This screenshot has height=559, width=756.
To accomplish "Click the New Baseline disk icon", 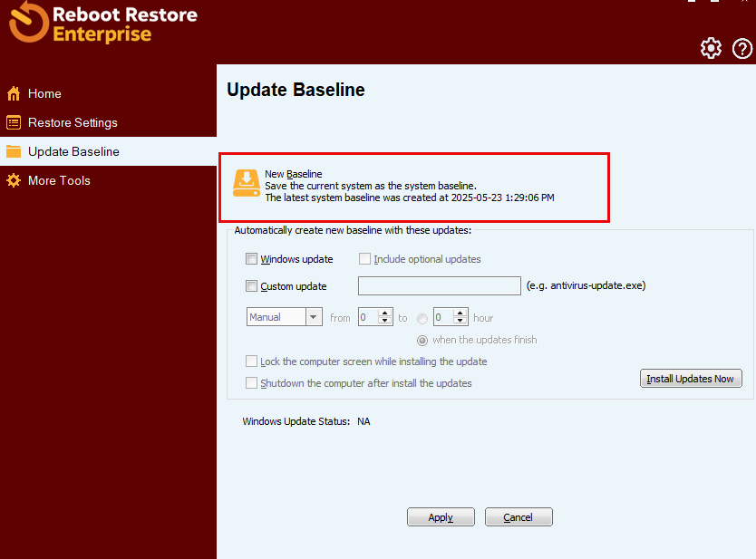I will point(246,182).
